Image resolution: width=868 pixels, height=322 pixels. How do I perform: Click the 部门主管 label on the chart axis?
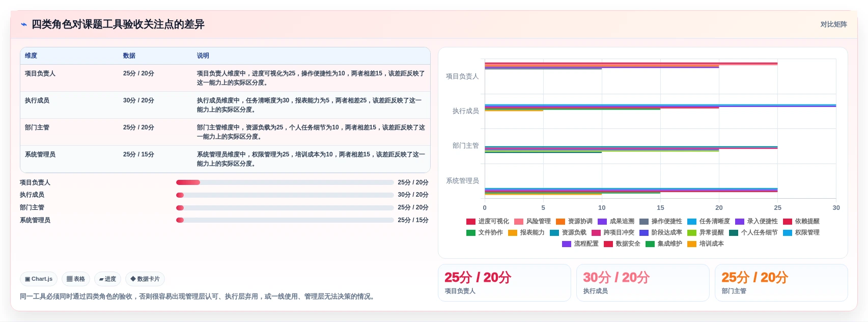[x=466, y=146]
